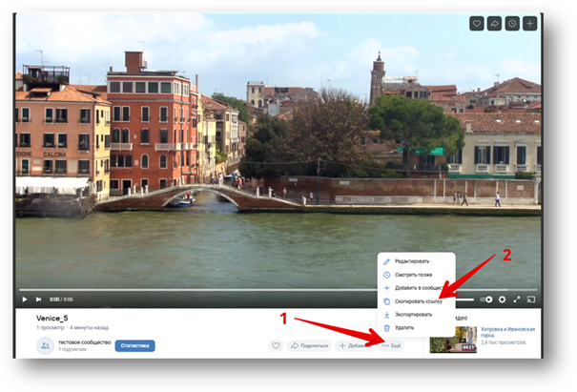Skip to the next video

click(x=38, y=299)
